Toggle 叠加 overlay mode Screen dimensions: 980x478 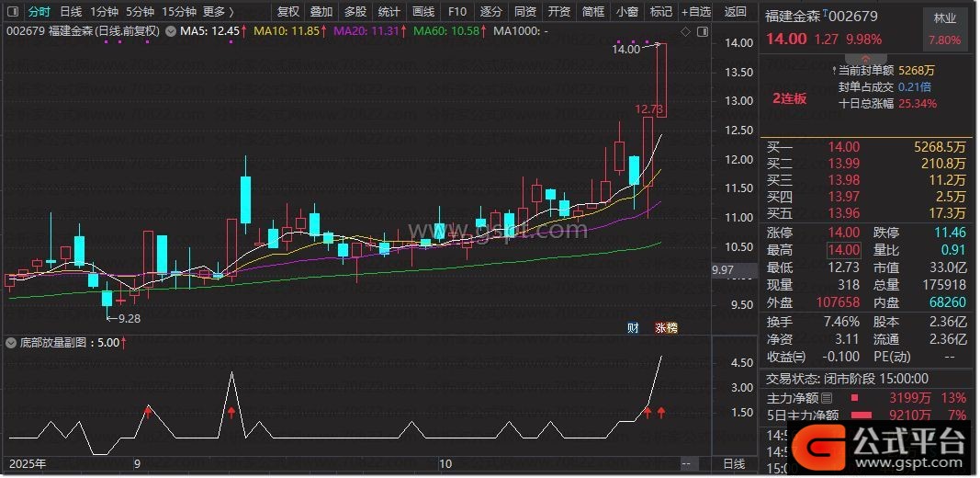[321, 12]
